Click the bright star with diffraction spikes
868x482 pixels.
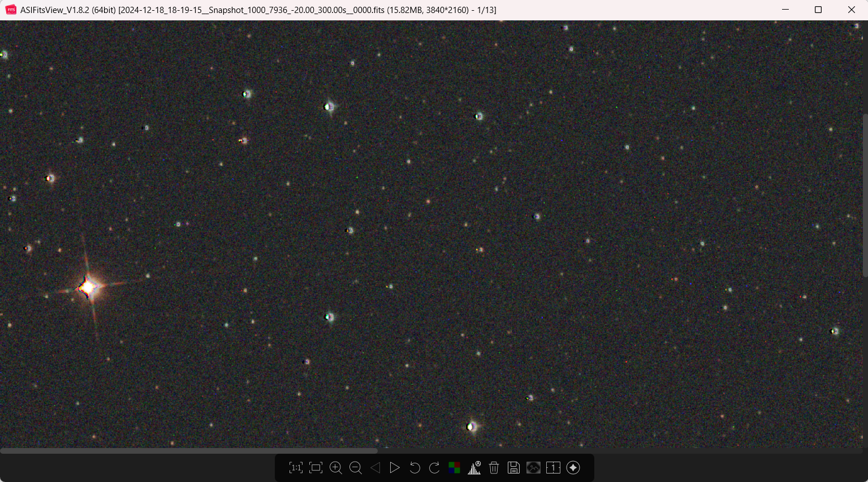tap(88, 287)
